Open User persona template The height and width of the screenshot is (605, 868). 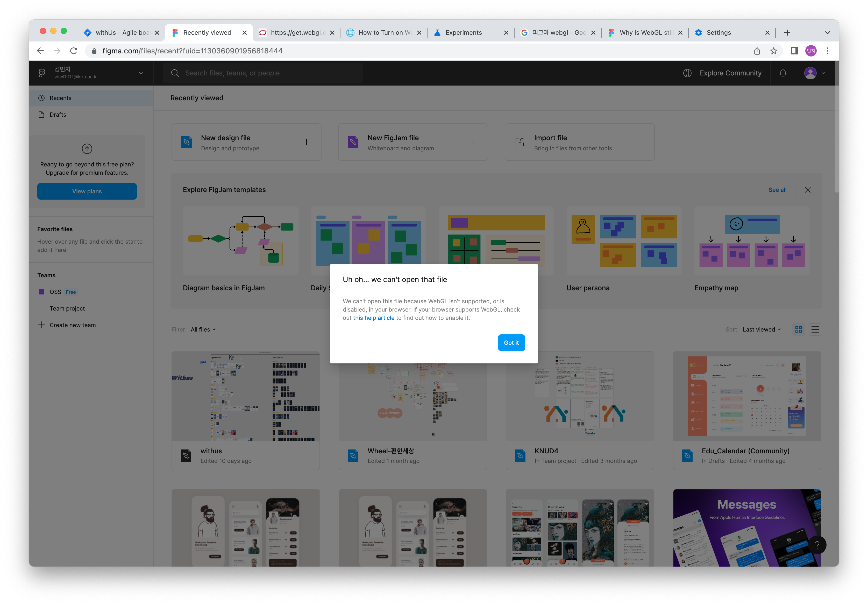[624, 250]
